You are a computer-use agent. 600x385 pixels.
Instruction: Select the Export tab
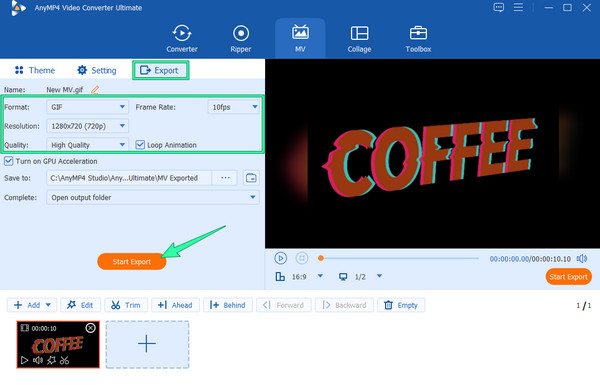[160, 70]
